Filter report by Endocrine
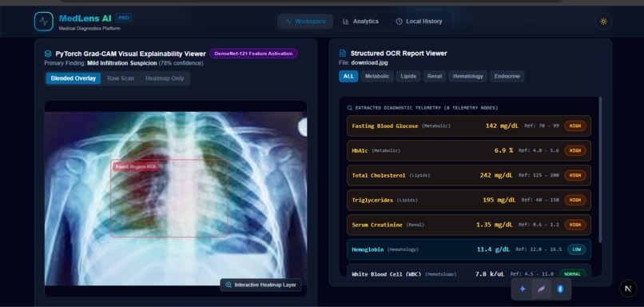This screenshot has width=644, height=307. pos(507,77)
